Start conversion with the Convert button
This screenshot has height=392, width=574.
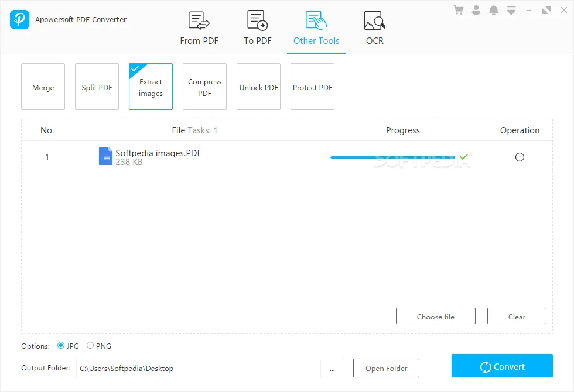(x=503, y=366)
